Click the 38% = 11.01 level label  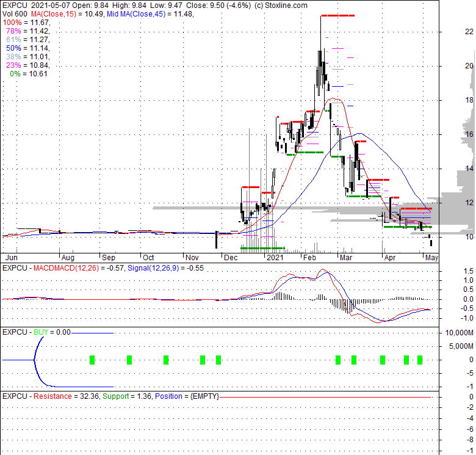(x=28, y=57)
